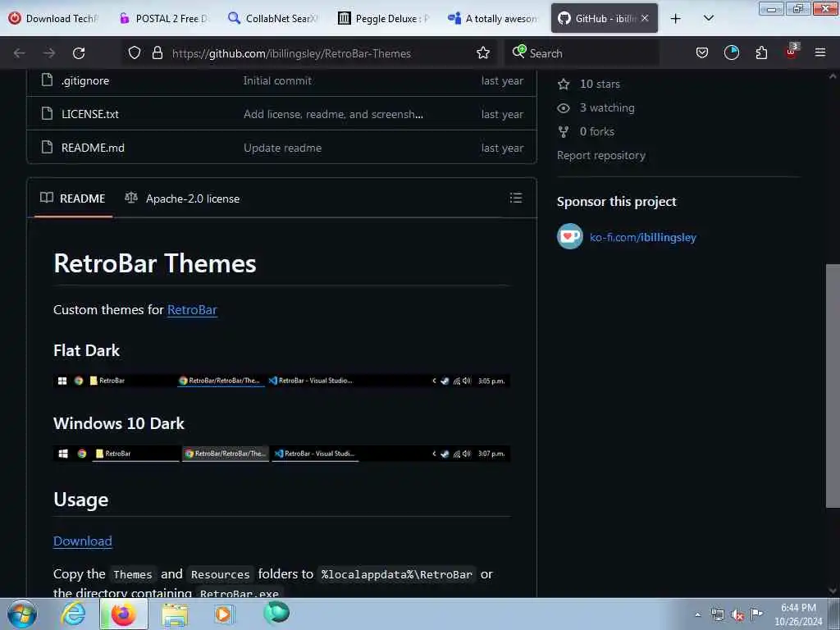
Task: View site security padlock details
Action: coord(157,52)
